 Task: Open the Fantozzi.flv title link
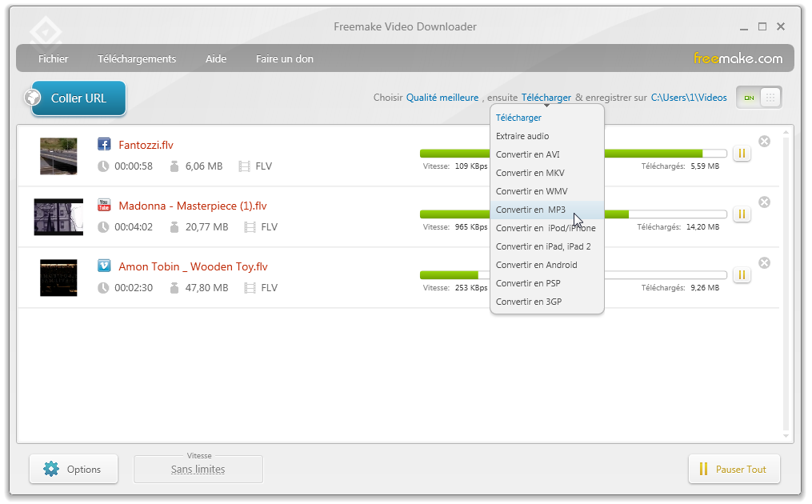[x=146, y=145]
